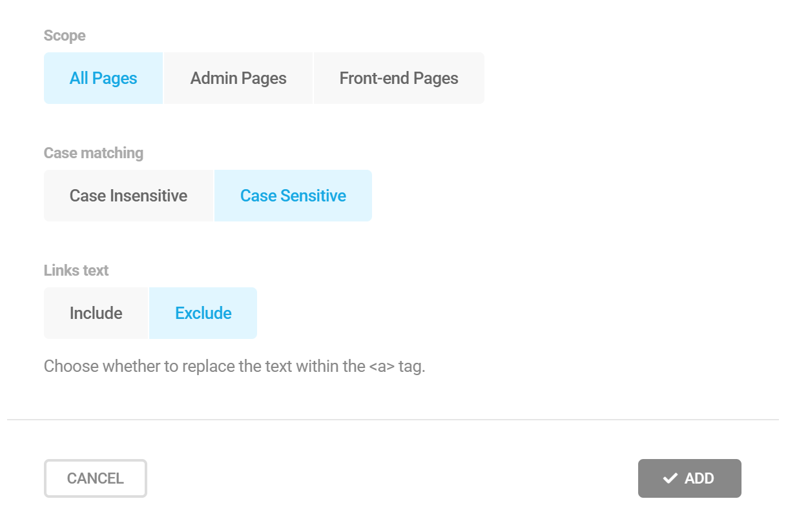Click the Case Insensitive segment button
Viewport: 788px width, 532px height.
(127, 195)
